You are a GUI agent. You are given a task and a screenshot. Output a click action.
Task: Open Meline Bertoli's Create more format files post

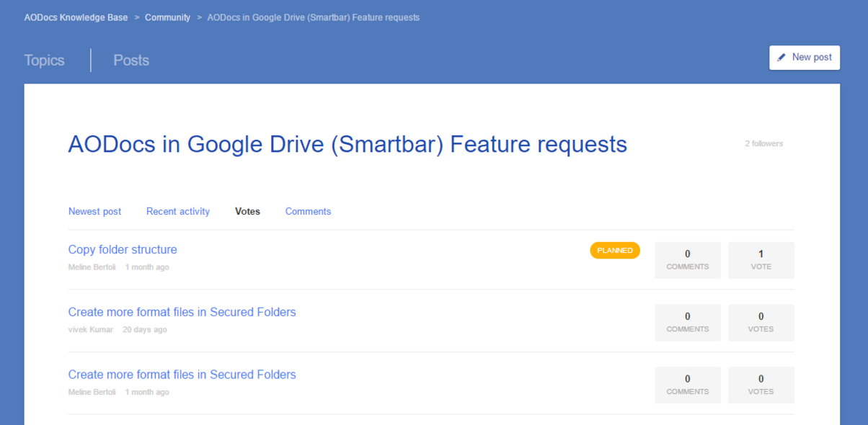182,375
